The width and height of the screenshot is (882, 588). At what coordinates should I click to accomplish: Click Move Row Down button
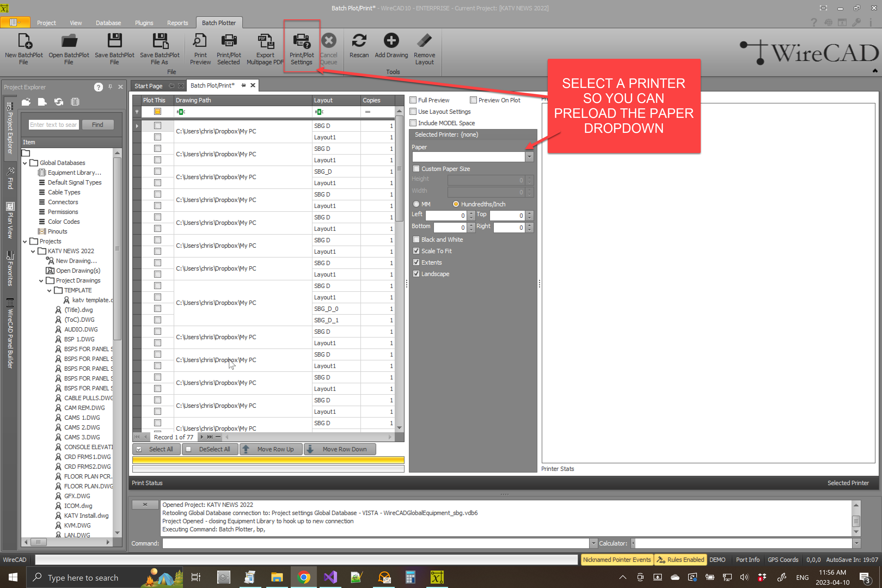click(339, 449)
